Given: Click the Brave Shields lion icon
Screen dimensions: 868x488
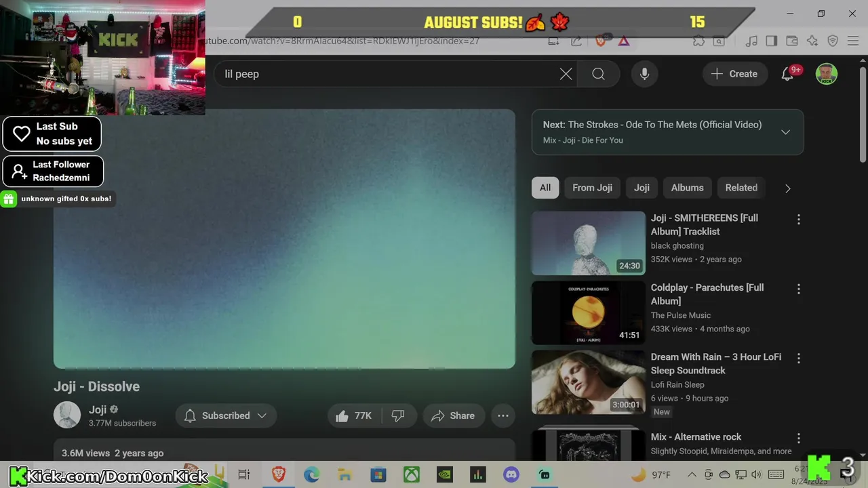Looking at the screenshot, I should [600, 41].
